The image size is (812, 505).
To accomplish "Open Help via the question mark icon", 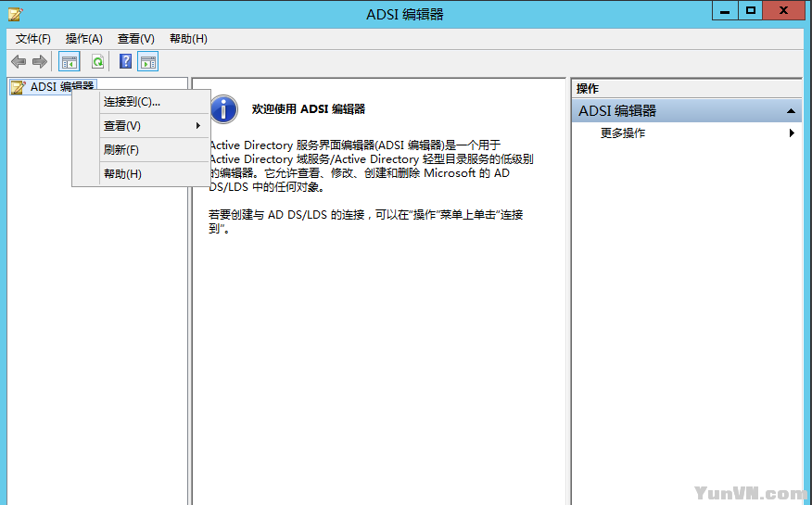I will [x=125, y=61].
